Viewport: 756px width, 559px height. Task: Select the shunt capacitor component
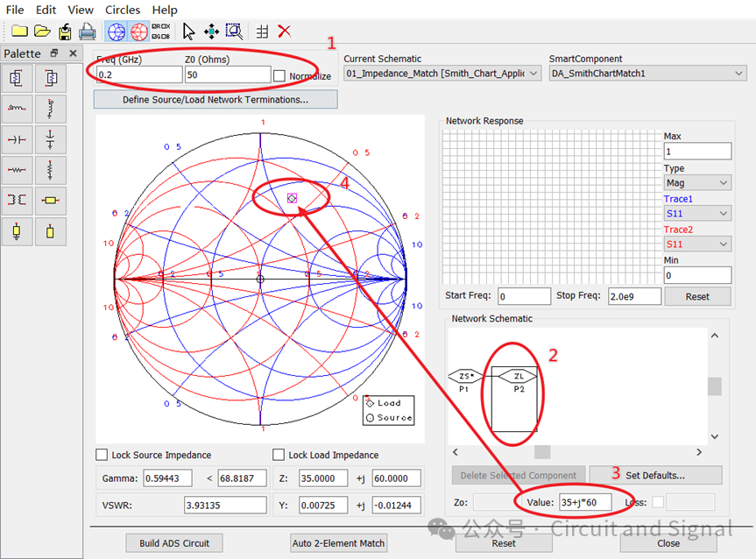coord(50,139)
